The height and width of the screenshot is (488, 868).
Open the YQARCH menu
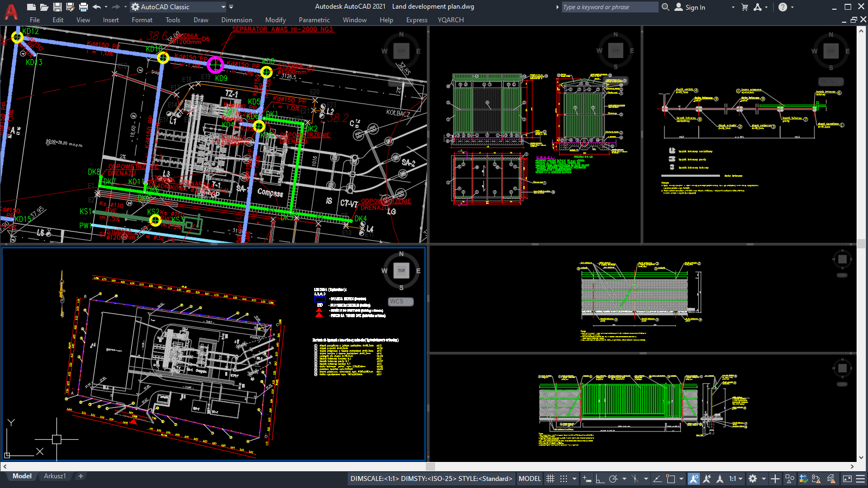450,20
